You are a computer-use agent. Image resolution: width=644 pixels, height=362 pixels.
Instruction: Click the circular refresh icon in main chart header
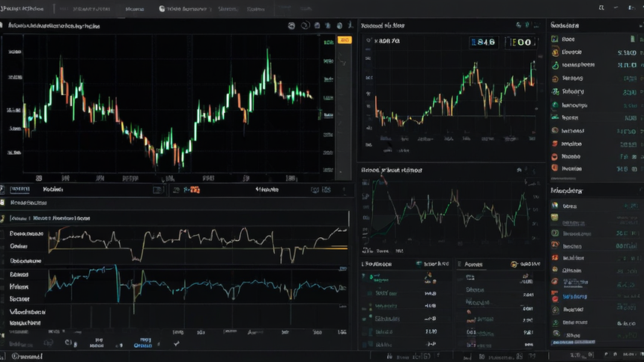click(305, 25)
